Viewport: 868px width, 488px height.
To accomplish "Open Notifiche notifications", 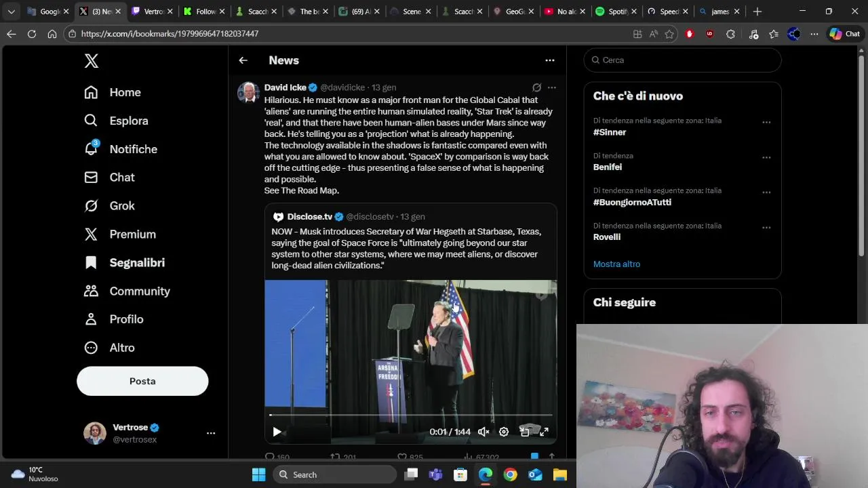I will [x=121, y=149].
